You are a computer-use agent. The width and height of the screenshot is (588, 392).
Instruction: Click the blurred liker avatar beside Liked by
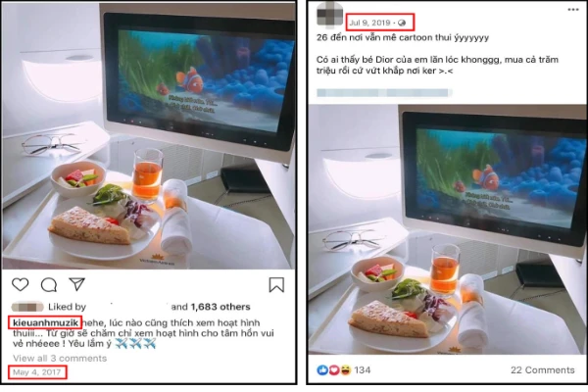click(x=27, y=307)
